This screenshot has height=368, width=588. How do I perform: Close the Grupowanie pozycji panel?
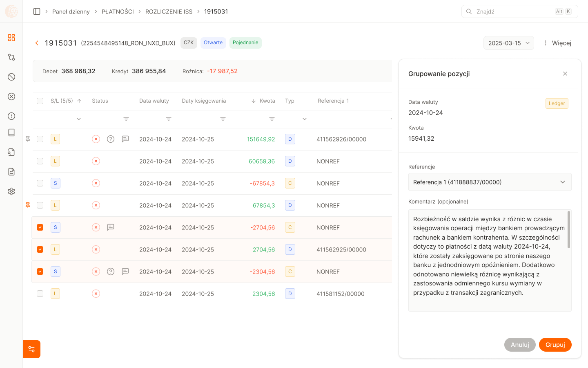[565, 74]
